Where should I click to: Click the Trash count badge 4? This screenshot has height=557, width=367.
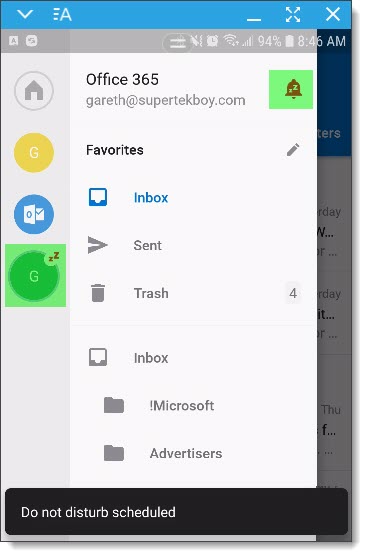tap(293, 293)
